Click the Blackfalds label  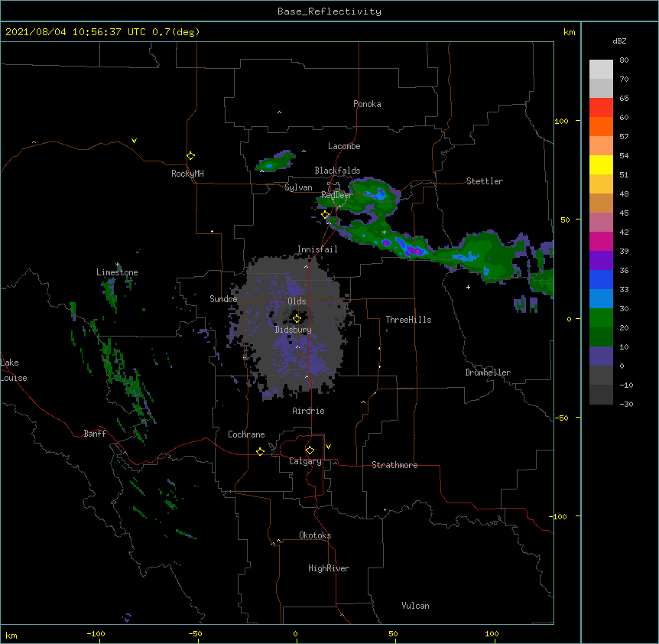click(x=337, y=171)
